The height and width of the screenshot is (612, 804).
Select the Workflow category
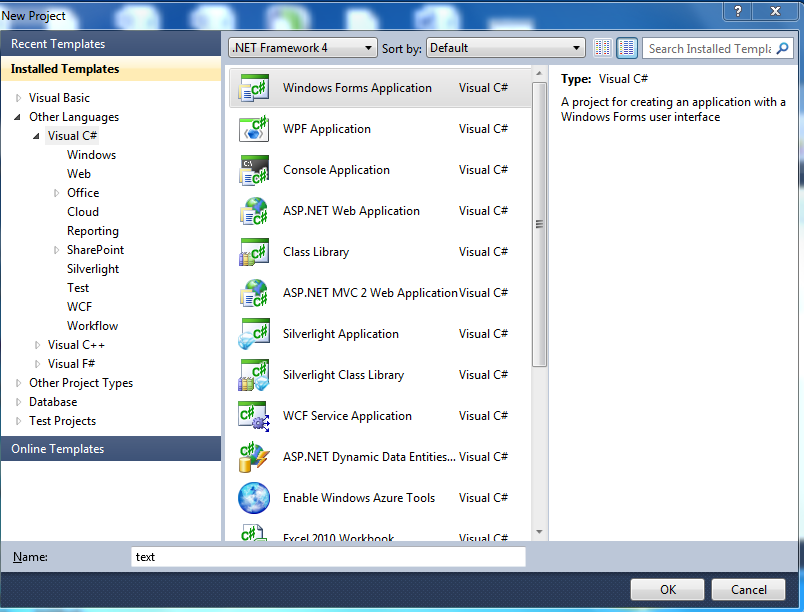click(x=92, y=326)
